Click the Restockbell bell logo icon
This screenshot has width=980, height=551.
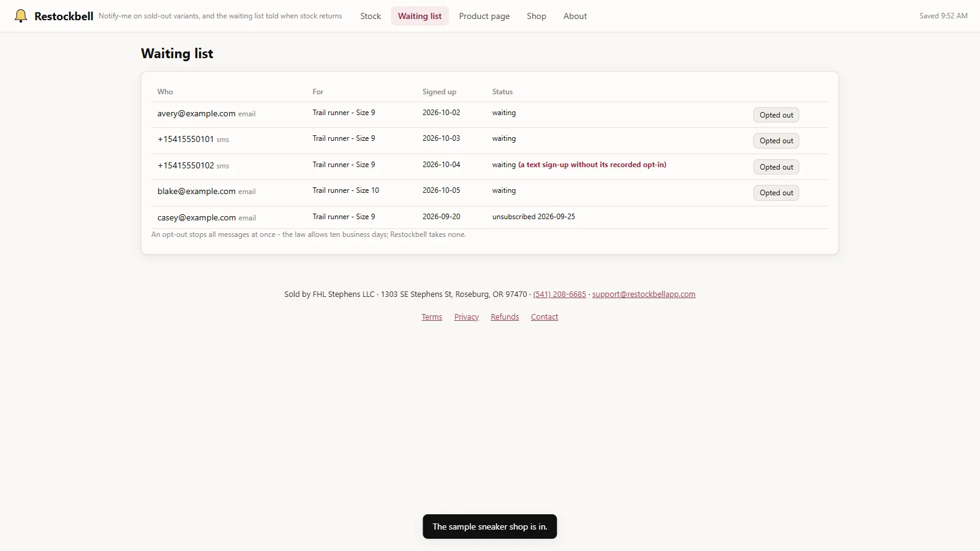pyautogui.click(x=21, y=16)
